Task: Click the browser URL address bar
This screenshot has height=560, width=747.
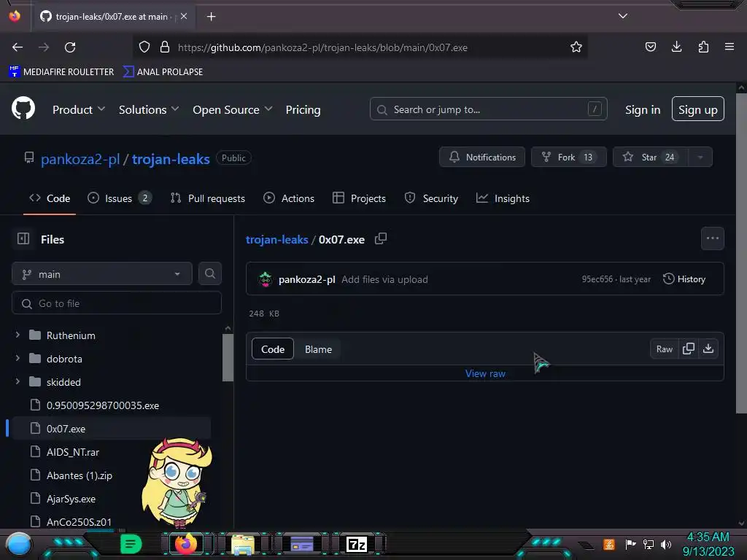Action: click(360, 47)
